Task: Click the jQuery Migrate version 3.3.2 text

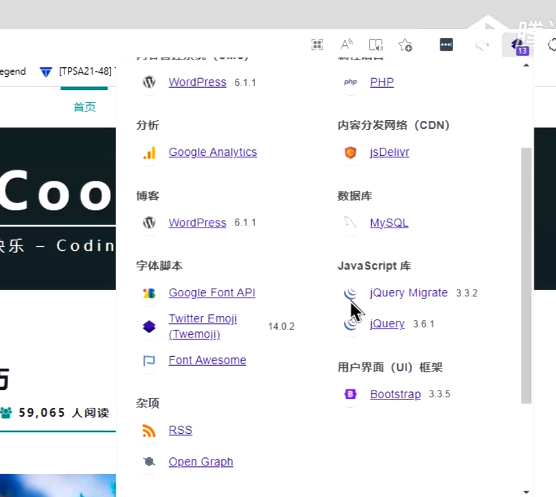Action: click(467, 293)
